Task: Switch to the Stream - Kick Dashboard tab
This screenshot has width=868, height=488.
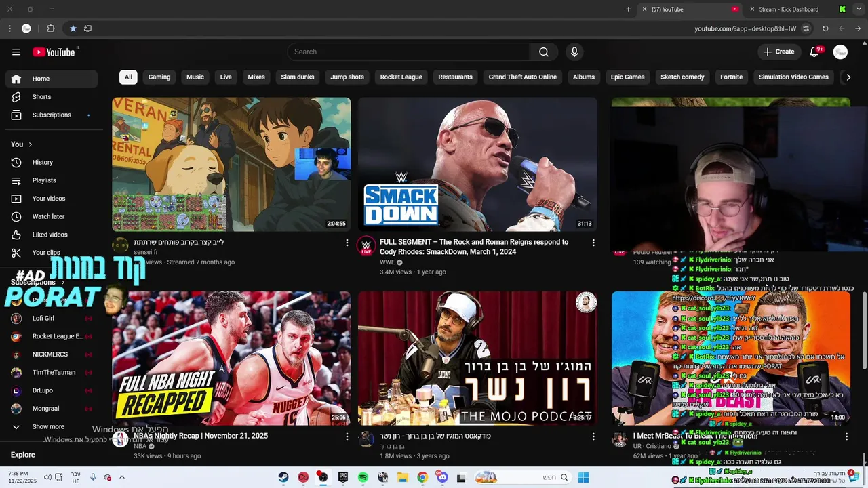Action: click(x=797, y=9)
